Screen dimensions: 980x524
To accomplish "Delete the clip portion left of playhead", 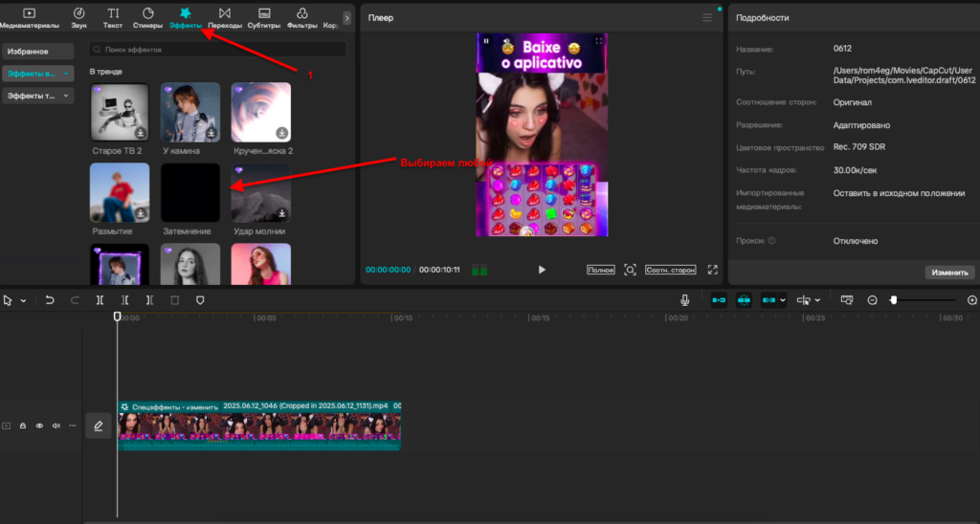I will tap(125, 300).
